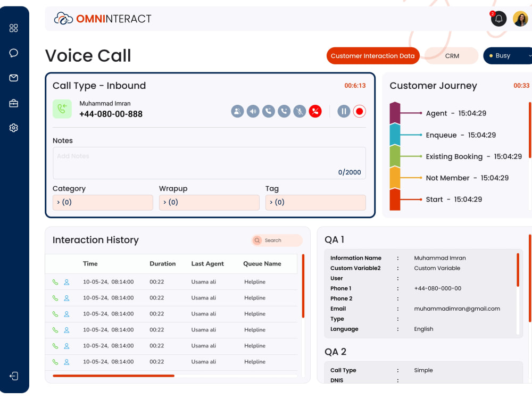This screenshot has width=532, height=399.
Task: Click the red record button
Action: pyautogui.click(x=359, y=111)
